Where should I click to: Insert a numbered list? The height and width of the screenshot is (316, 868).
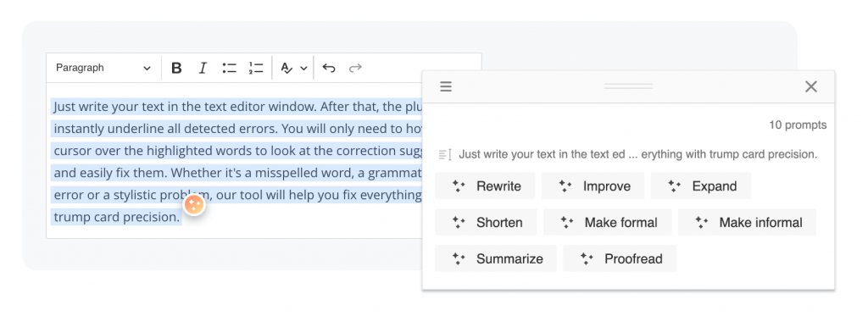256,68
